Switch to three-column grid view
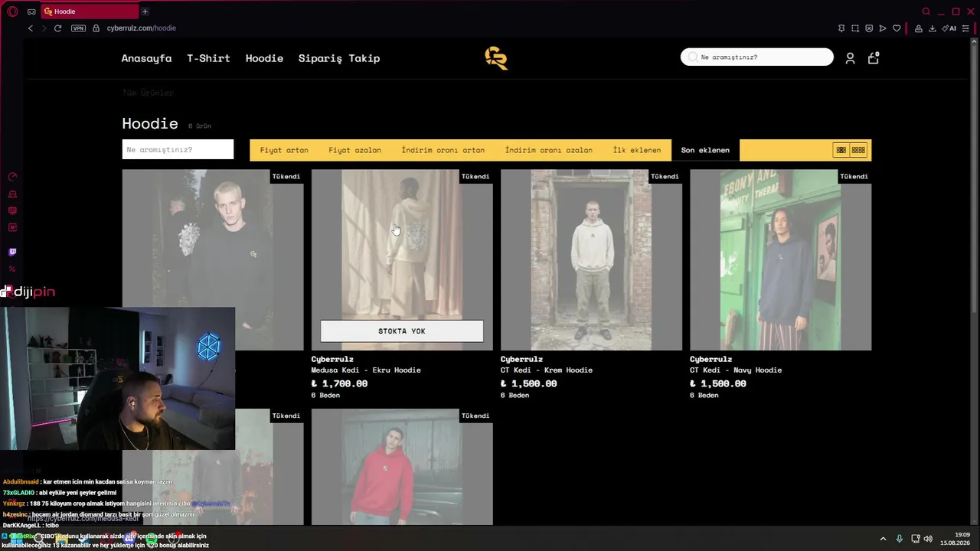This screenshot has height=551, width=980. pyautogui.click(x=858, y=150)
